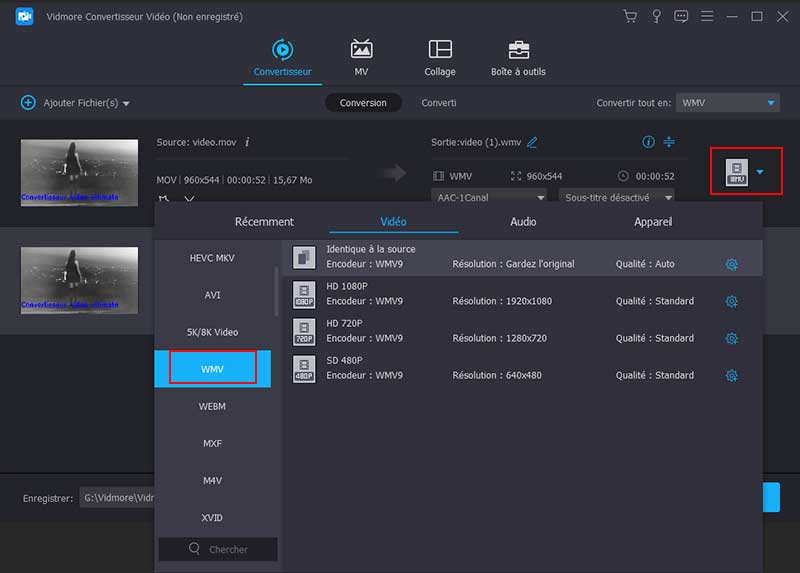Image resolution: width=800 pixels, height=573 pixels.
Task: Click the output info circle icon
Action: 648,142
